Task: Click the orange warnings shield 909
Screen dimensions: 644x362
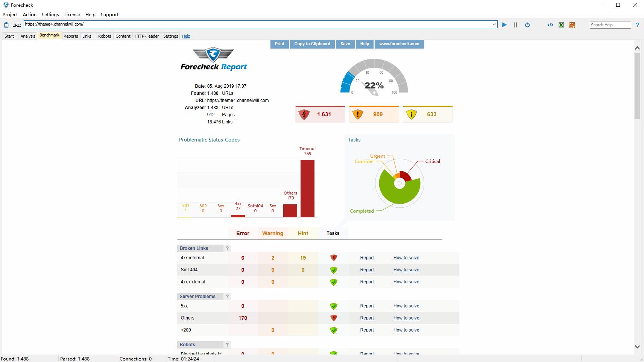Action: pos(374,114)
